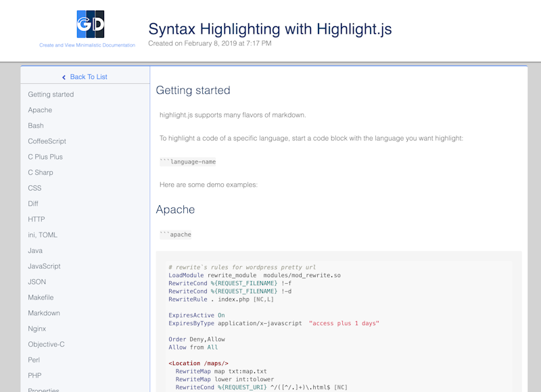Click the LoadModule rewrite_module code line
Viewport: 541px width, 392px height.
(255, 275)
